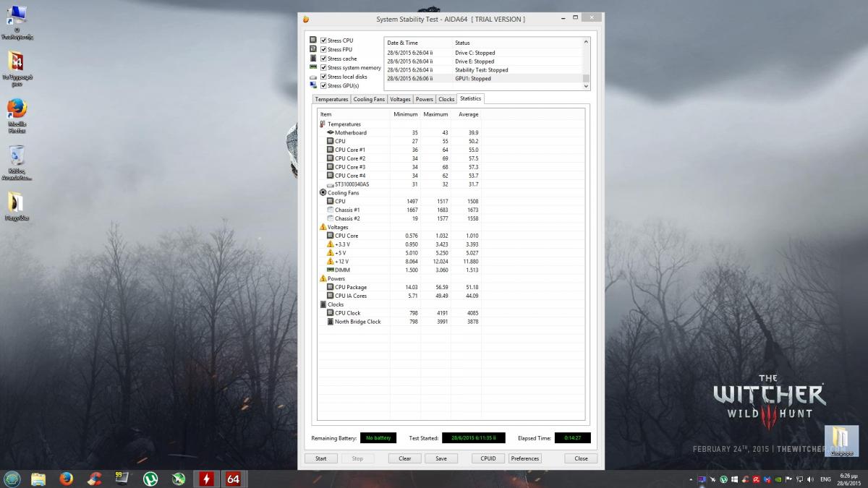Image resolution: width=868 pixels, height=488 pixels.
Task: Uncheck Stress GPU(s)
Action: coord(323,85)
